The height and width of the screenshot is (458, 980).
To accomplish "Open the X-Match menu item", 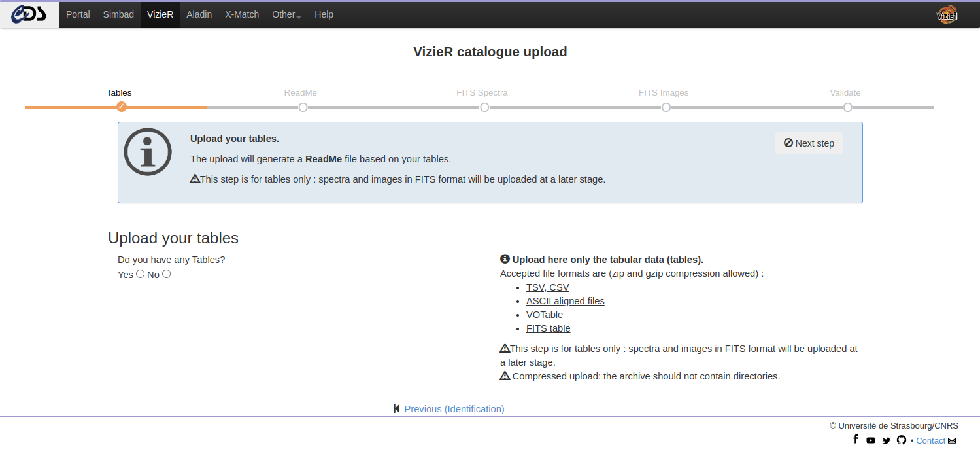I will click(x=242, y=14).
